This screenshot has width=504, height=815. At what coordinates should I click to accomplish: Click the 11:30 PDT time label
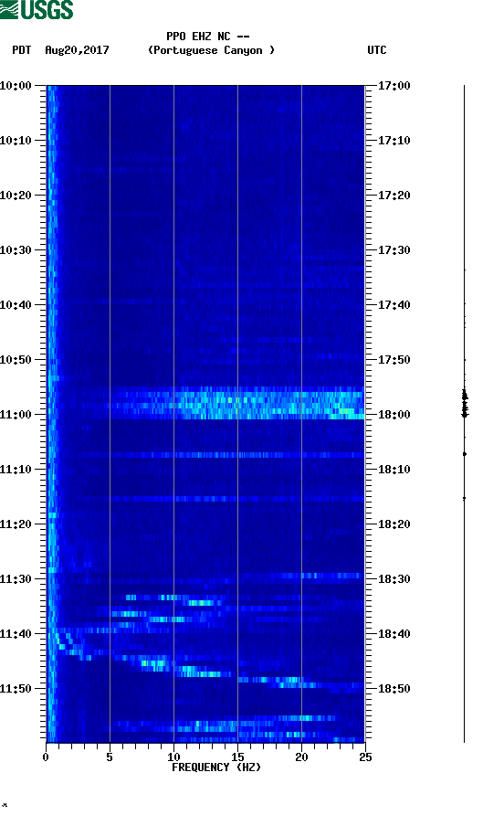point(16,579)
